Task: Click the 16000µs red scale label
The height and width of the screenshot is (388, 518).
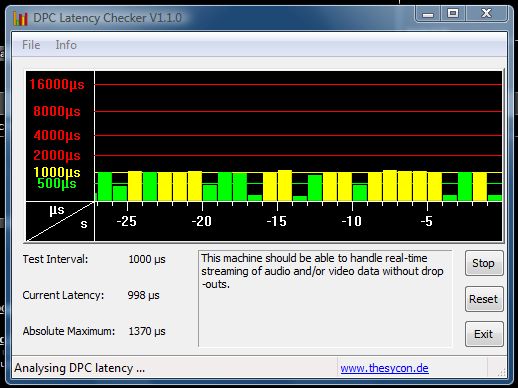Action: click(x=57, y=84)
